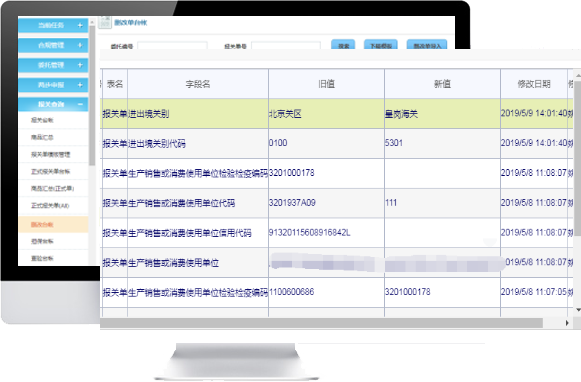Expand the 当前任务 section plus icon
Screen dimensions: 581x382
tap(80, 25)
